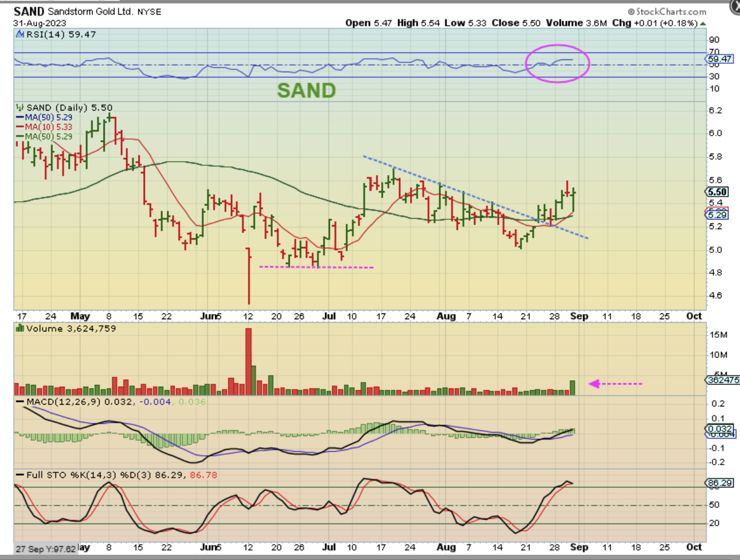Click the tall red volume spike bar on Jun 12
740x560 pixels.
tap(249, 362)
